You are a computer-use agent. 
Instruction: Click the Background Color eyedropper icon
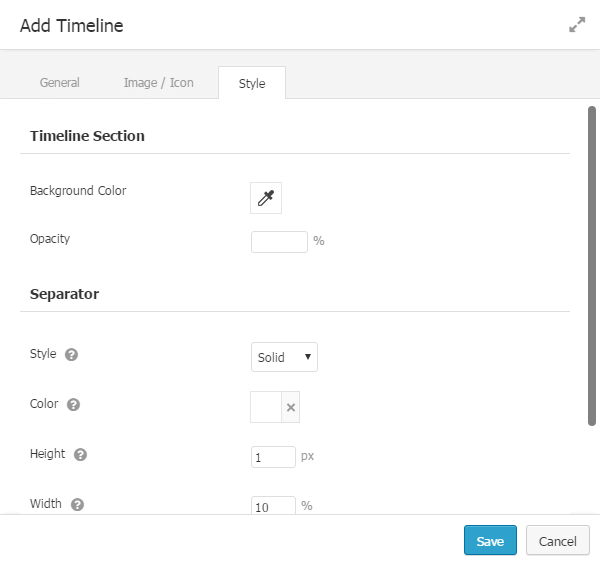pyautogui.click(x=266, y=198)
